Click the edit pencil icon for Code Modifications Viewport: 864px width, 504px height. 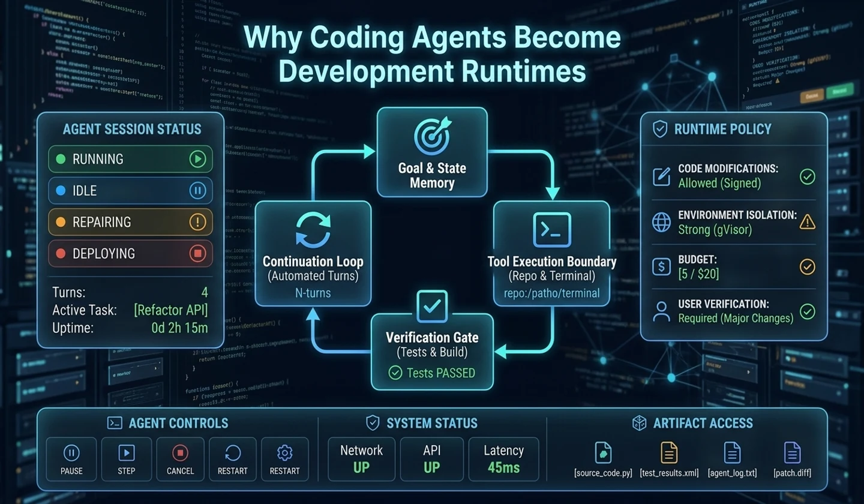click(x=661, y=176)
